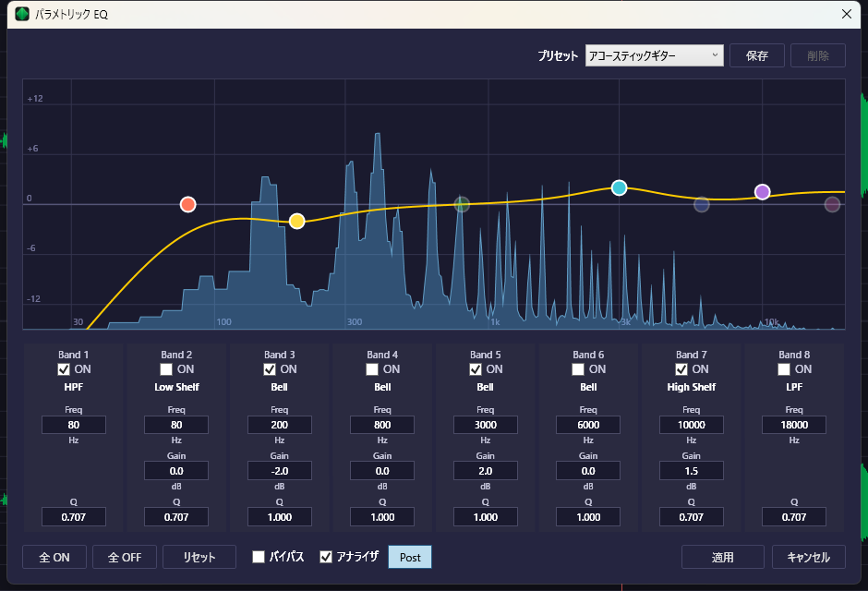Click the Band 3 Gain input field

280,470
